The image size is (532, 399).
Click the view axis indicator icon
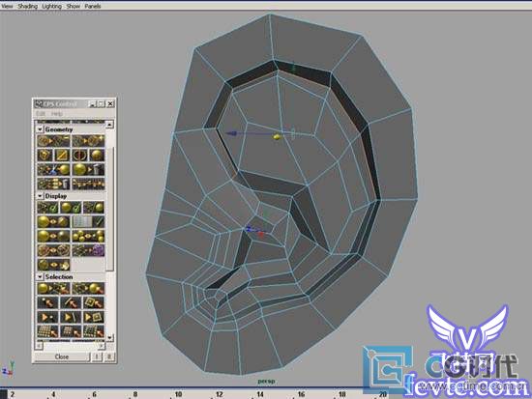(x=8, y=369)
